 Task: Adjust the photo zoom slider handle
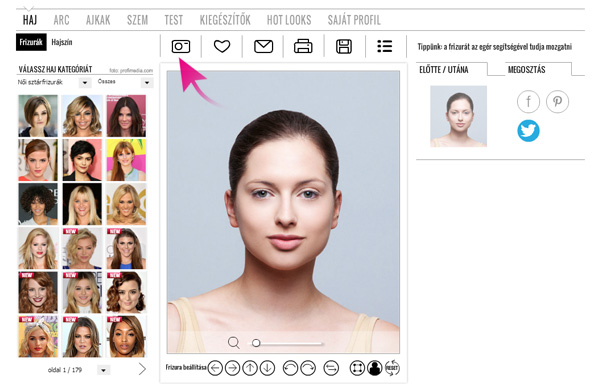(x=256, y=342)
